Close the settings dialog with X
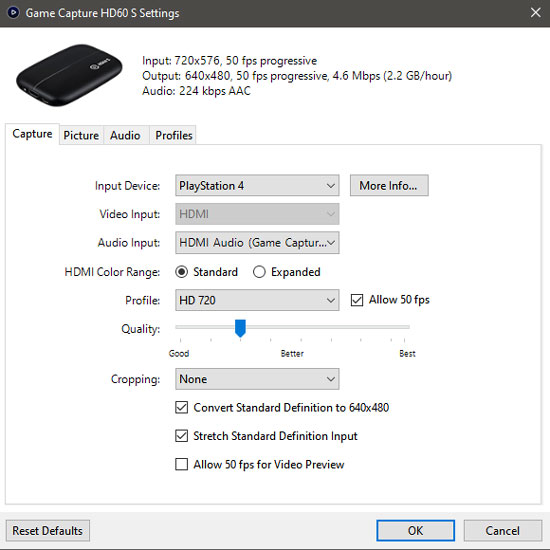The height and width of the screenshot is (550, 550). (x=535, y=13)
